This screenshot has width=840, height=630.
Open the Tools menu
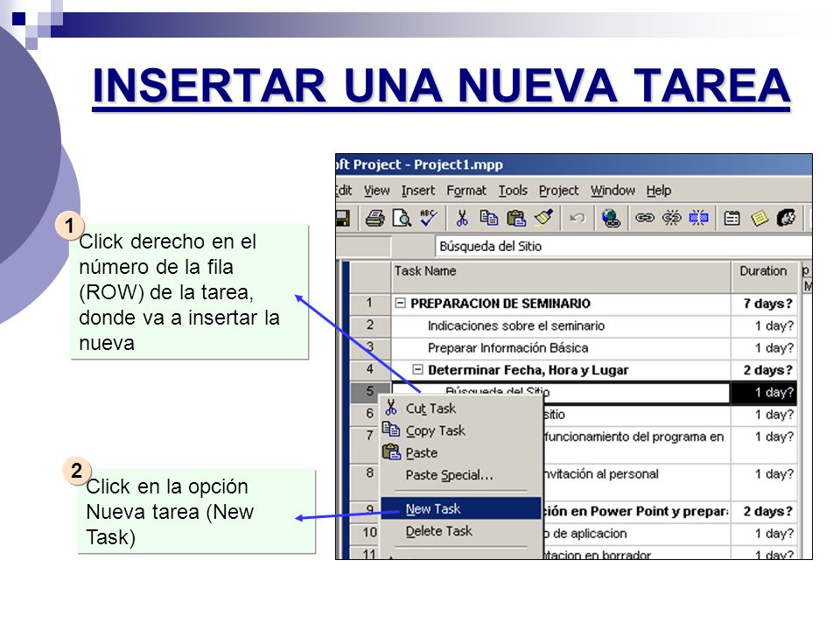tap(513, 191)
